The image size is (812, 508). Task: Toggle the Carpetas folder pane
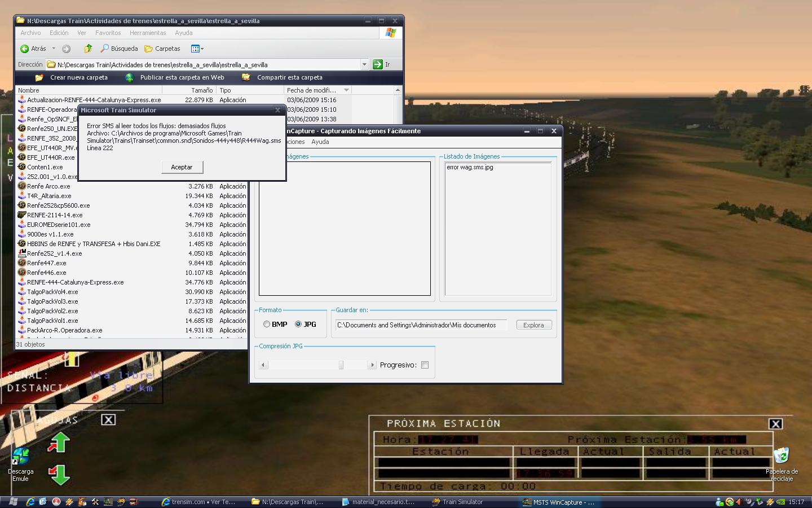click(x=162, y=49)
